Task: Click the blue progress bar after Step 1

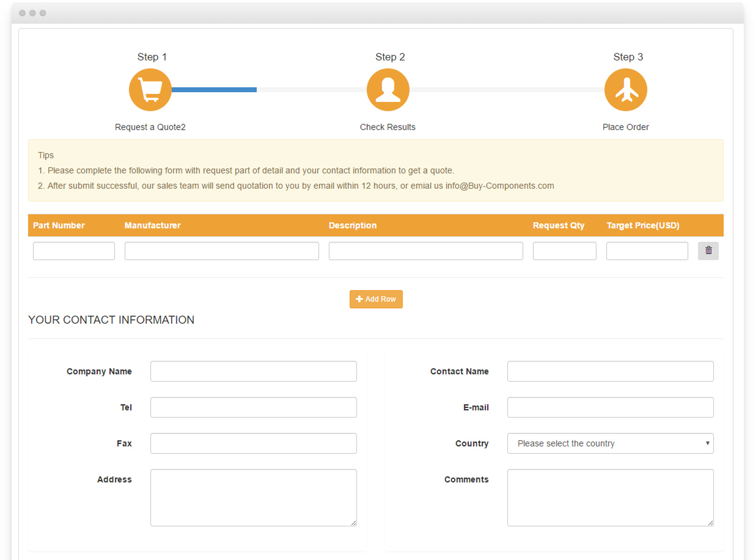Action: (x=214, y=90)
